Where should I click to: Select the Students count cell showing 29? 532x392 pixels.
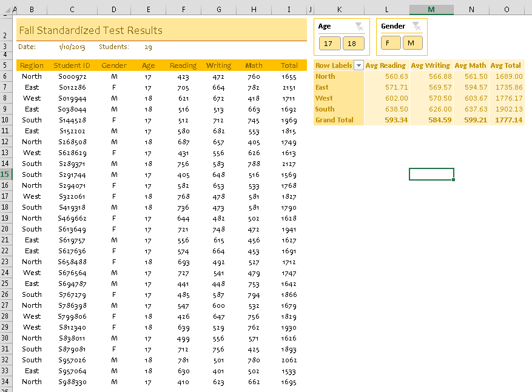149,47
